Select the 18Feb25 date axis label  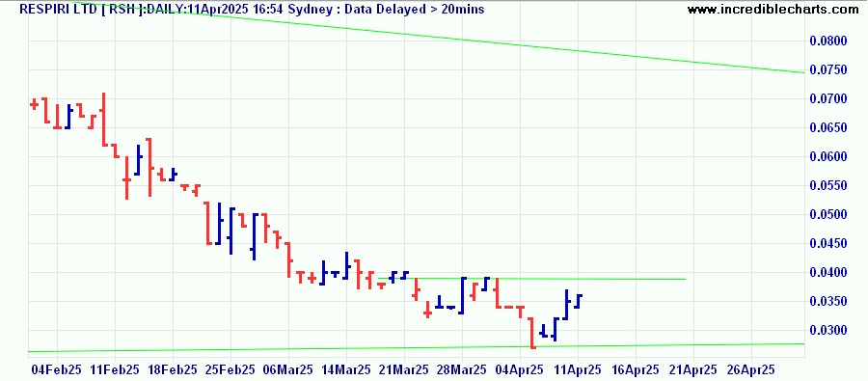[x=173, y=369]
